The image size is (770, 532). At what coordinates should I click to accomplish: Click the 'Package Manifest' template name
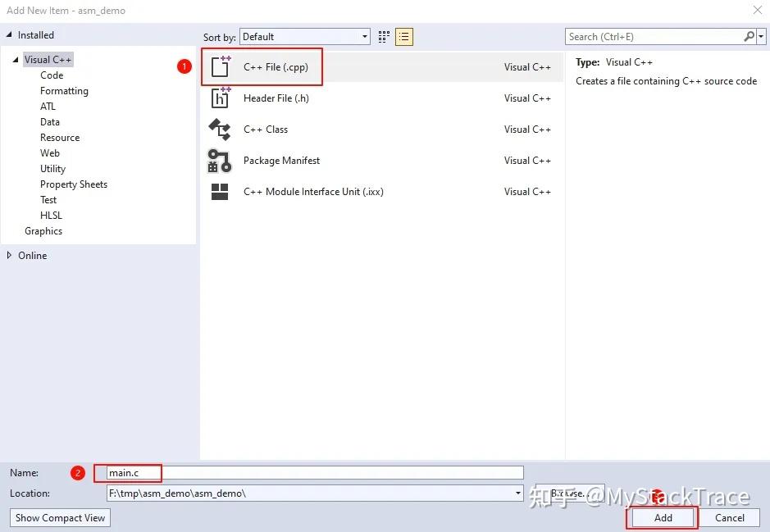pyautogui.click(x=281, y=161)
